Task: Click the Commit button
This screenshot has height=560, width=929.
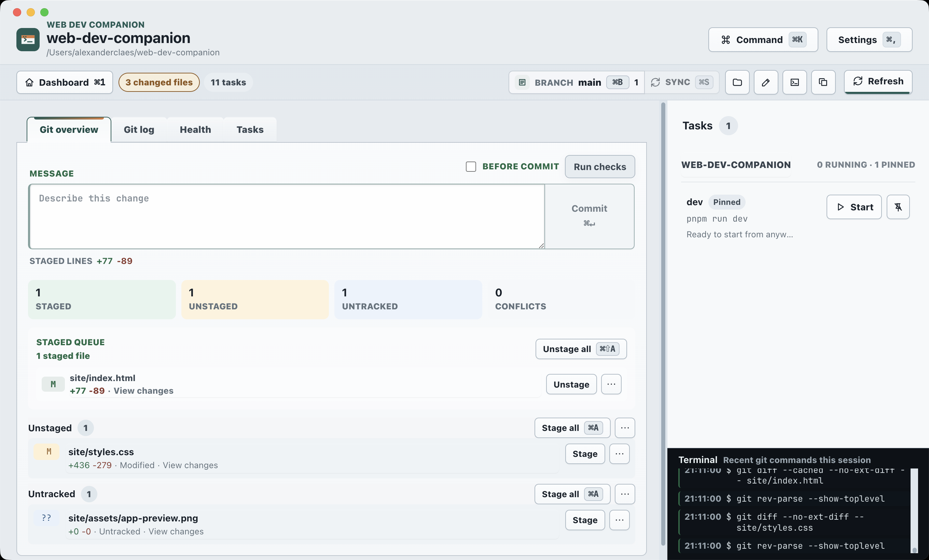Action: (x=589, y=216)
